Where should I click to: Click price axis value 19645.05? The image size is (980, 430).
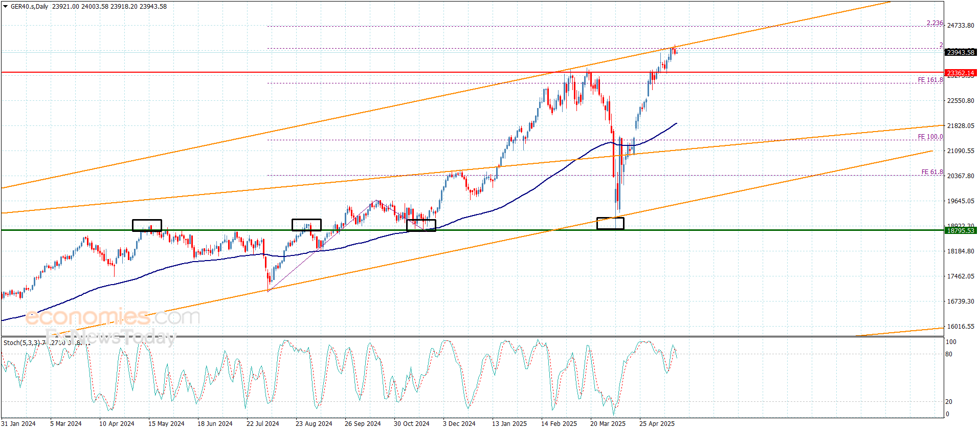click(x=961, y=201)
